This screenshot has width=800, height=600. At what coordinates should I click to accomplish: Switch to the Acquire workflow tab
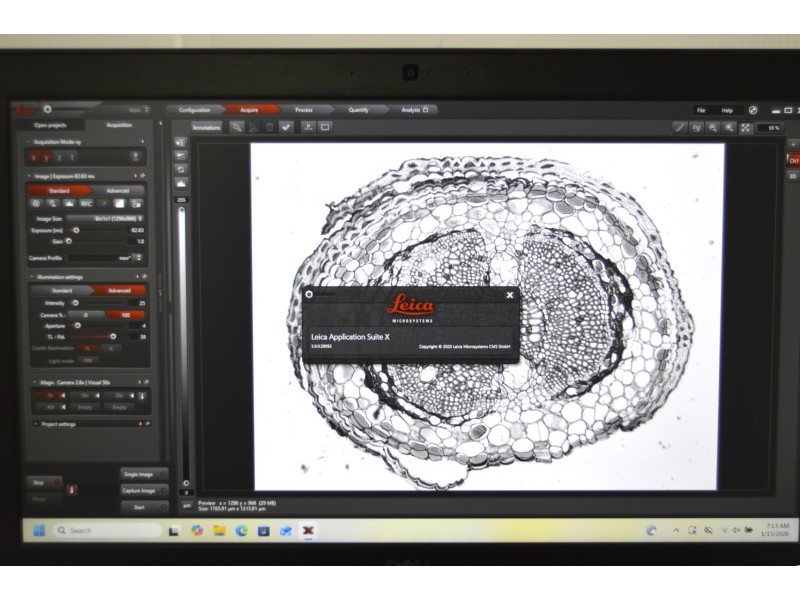click(249, 110)
